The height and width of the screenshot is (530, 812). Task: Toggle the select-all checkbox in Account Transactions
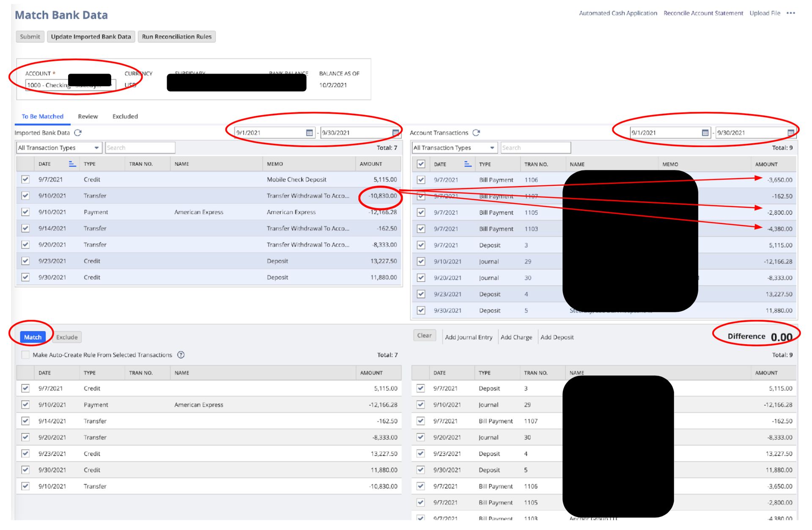tap(421, 164)
